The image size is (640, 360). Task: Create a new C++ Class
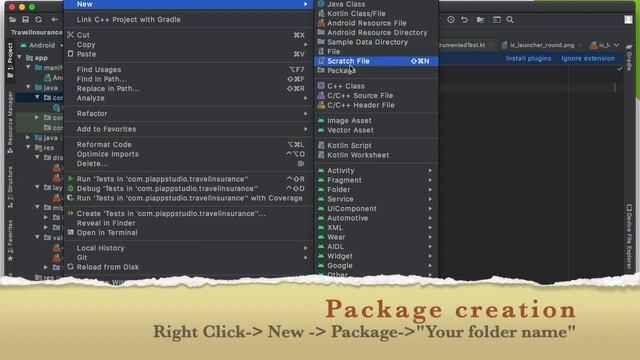tap(376, 86)
